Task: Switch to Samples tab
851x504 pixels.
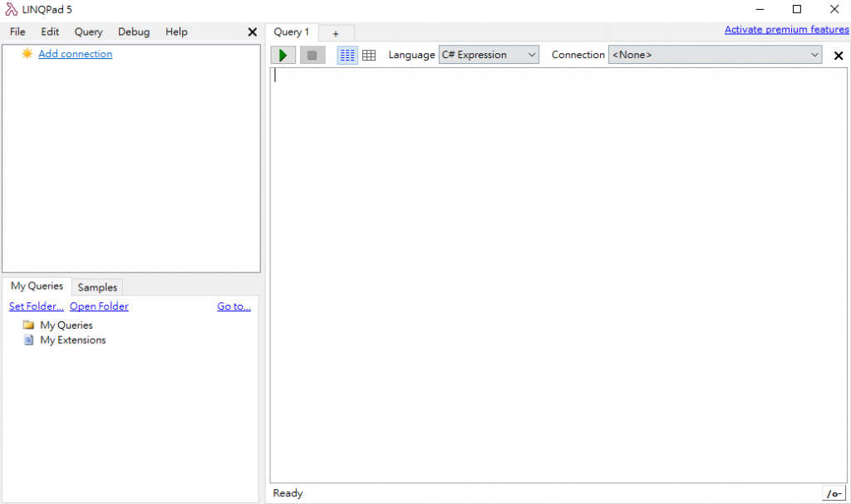Action: click(97, 287)
